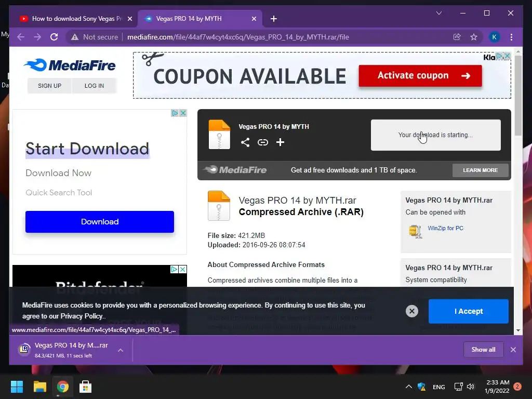Open the Chrome profile K avatar

[x=495, y=37]
